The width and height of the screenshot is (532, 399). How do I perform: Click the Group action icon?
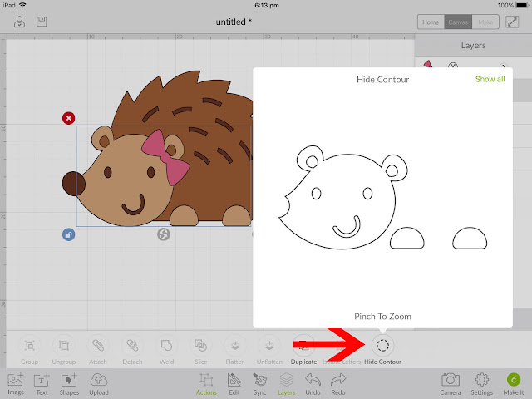[x=30, y=346]
